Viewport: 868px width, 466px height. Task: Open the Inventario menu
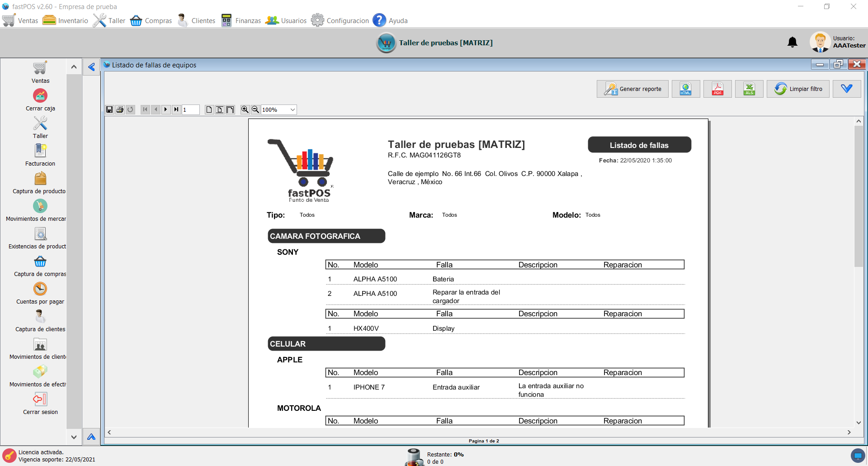[x=66, y=20]
